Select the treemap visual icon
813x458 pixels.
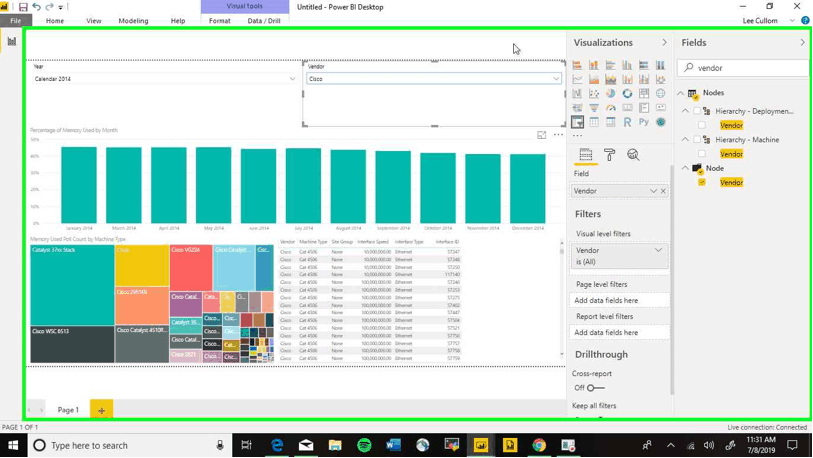pyautogui.click(x=644, y=94)
